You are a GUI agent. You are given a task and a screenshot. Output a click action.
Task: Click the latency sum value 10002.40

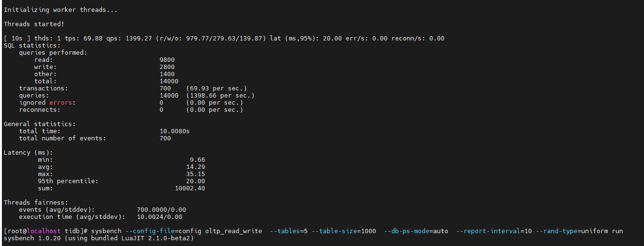[190, 188]
